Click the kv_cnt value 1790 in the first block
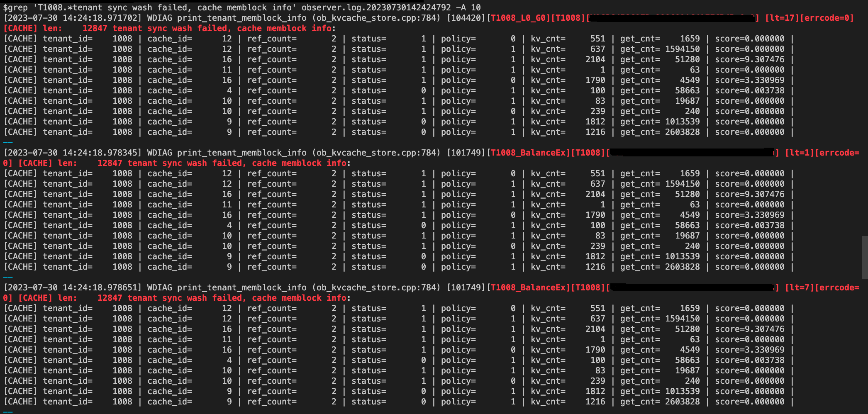Screen dimensions: 868x414 pyautogui.click(x=595, y=80)
